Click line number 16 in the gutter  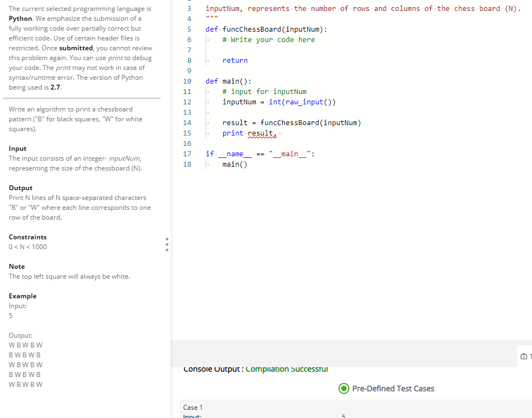188,144
